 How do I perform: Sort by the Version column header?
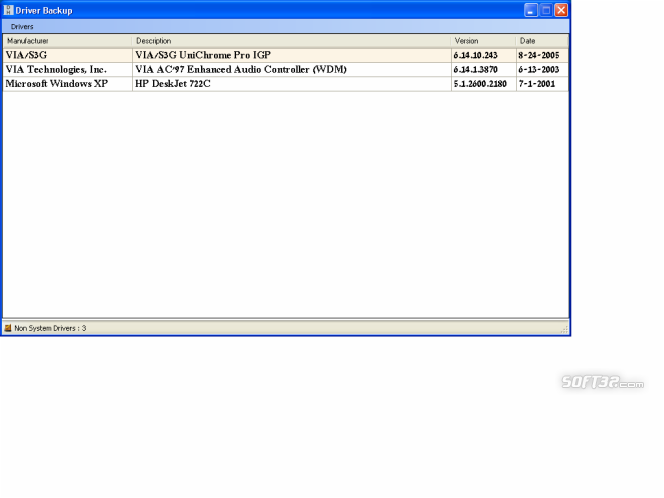(x=483, y=41)
